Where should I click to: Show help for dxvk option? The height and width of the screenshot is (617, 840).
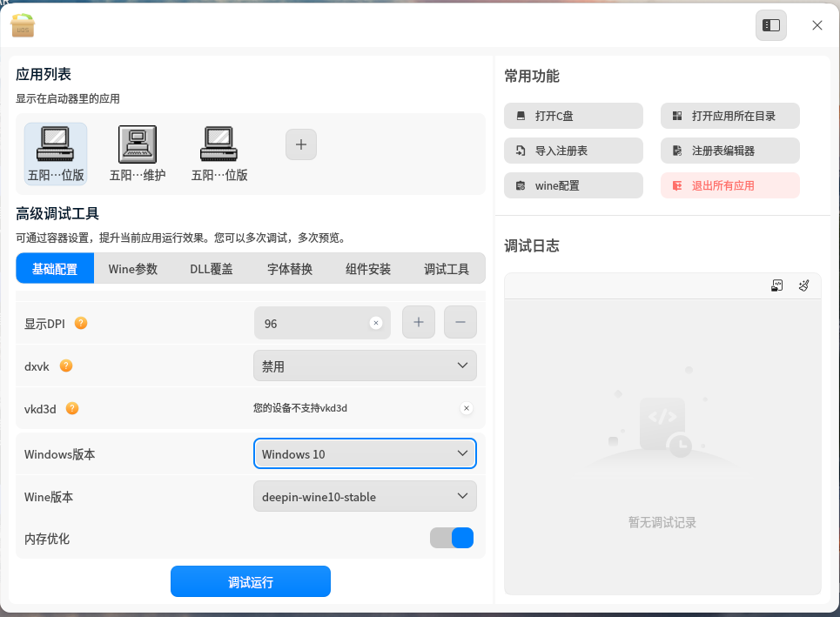click(66, 366)
